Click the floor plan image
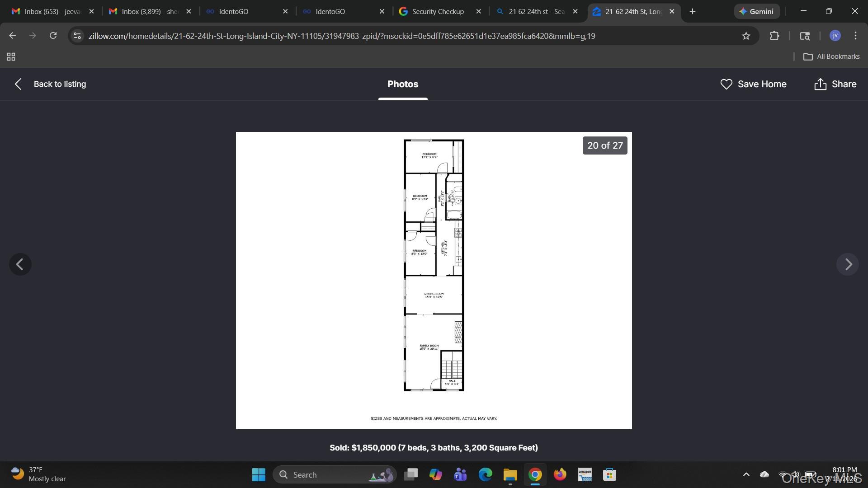The image size is (868, 488). (x=434, y=280)
